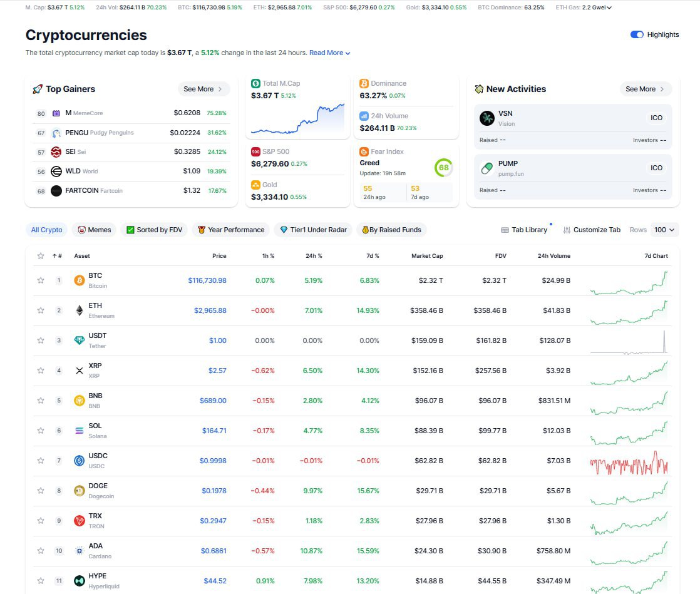
Task: Sort by FDV column header
Action: coord(500,256)
